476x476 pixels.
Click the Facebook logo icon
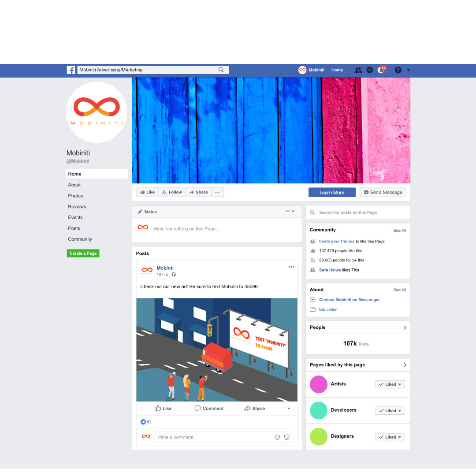point(71,70)
